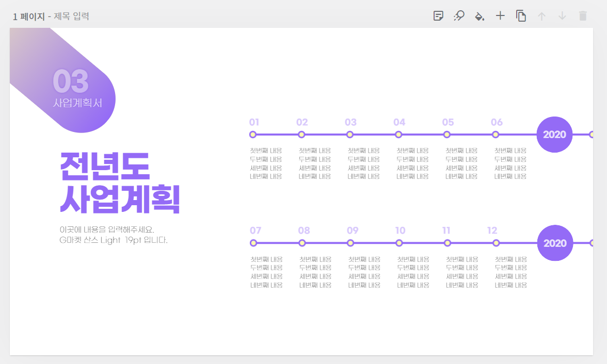
Task: Open the background fill paint bucket
Action: coord(480,16)
